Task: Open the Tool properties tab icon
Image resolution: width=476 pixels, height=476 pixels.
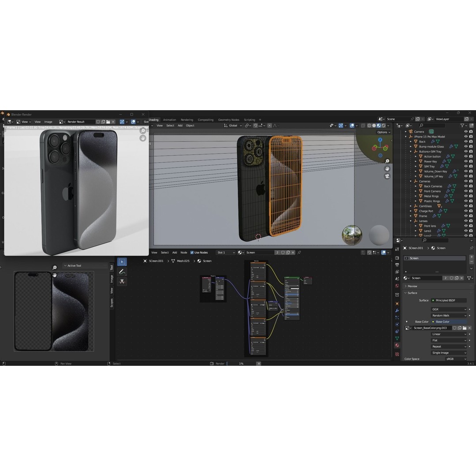Action: [x=397, y=249]
